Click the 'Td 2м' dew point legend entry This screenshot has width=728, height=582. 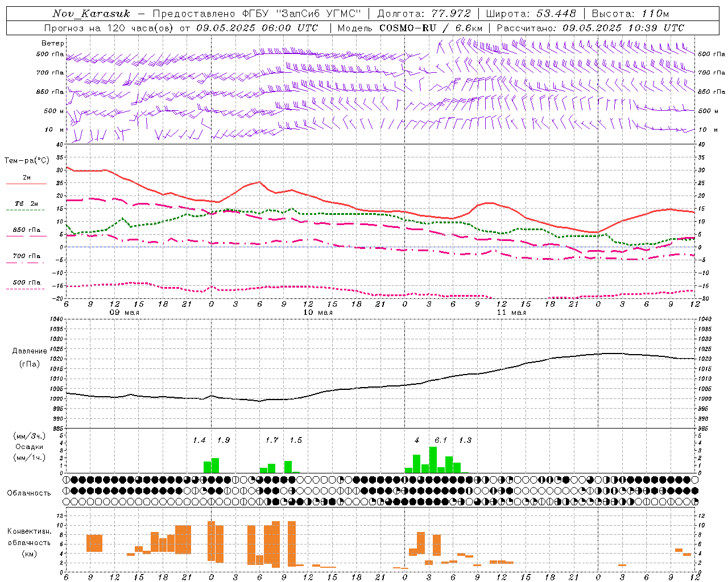point(27,203)
